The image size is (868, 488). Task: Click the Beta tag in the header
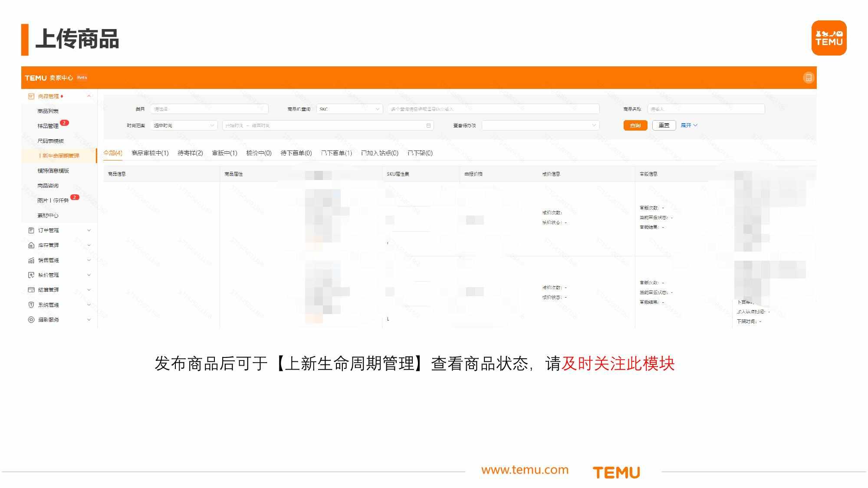pyautogui.click(x=82, y=78)
